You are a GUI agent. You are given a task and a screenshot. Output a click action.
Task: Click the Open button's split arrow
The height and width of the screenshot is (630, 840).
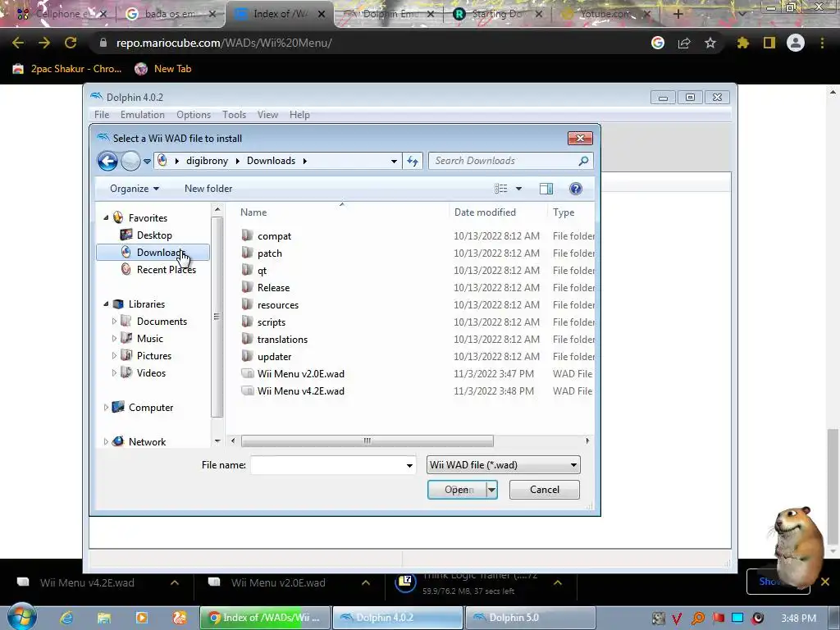[x=492, y=490]
